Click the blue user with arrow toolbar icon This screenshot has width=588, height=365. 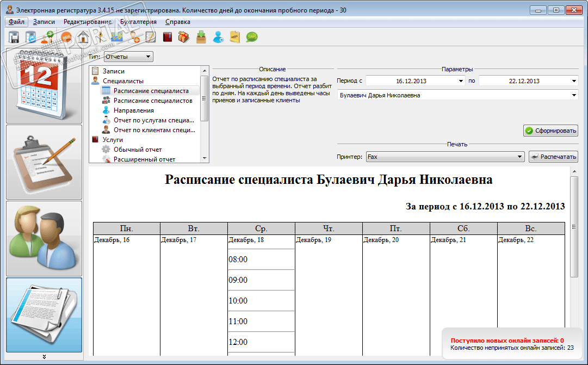218,37
